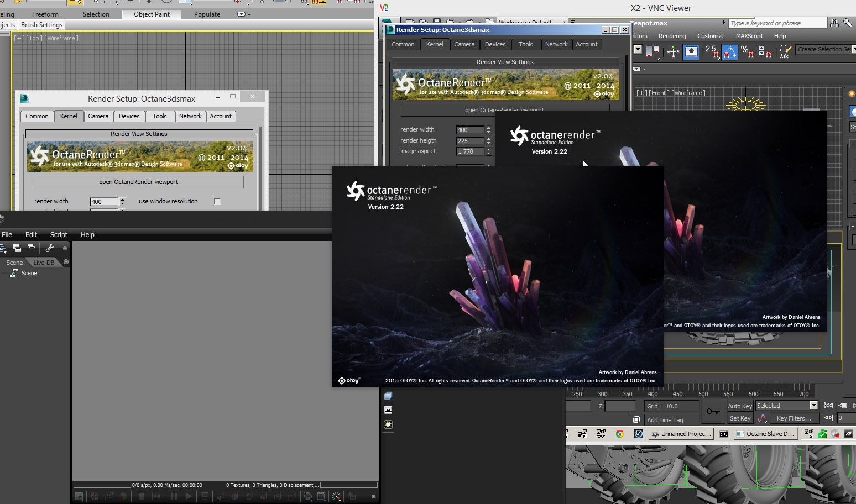The image size is (856, 504).
Task: Open the command prompt taskbar icon
Action: point(723,434)
